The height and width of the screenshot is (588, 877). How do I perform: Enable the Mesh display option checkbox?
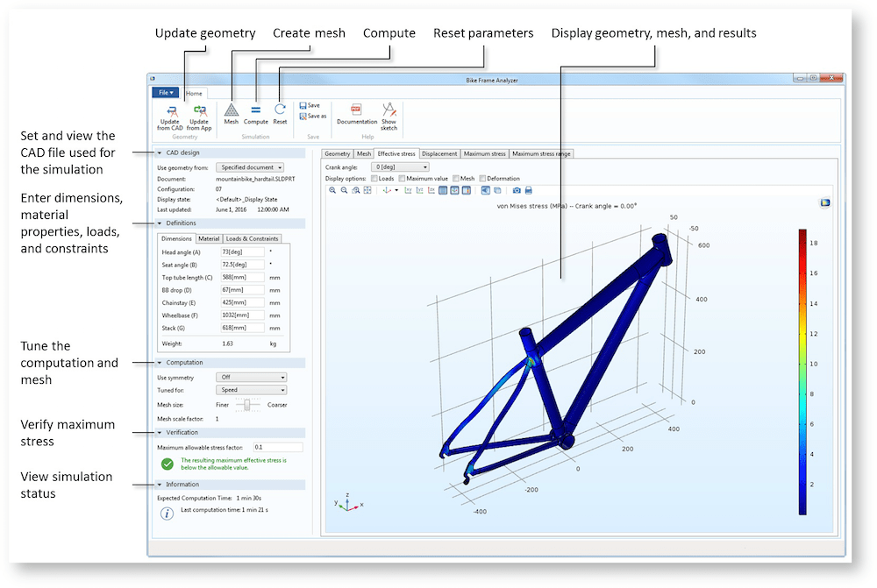456,178
